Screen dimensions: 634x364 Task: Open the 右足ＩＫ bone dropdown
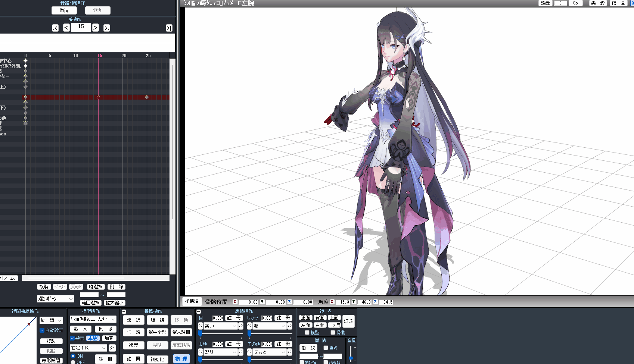coord(88,348)
